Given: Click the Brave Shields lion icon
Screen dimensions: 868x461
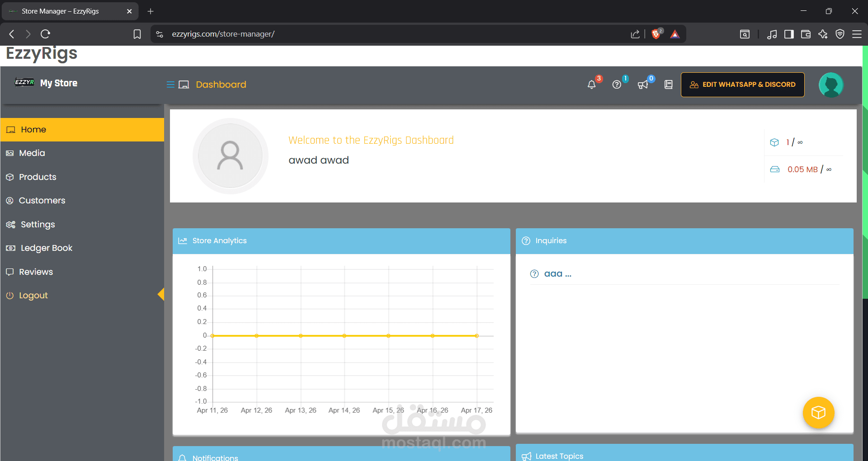Looking at the screenshot, I should (x=656, y=34).
